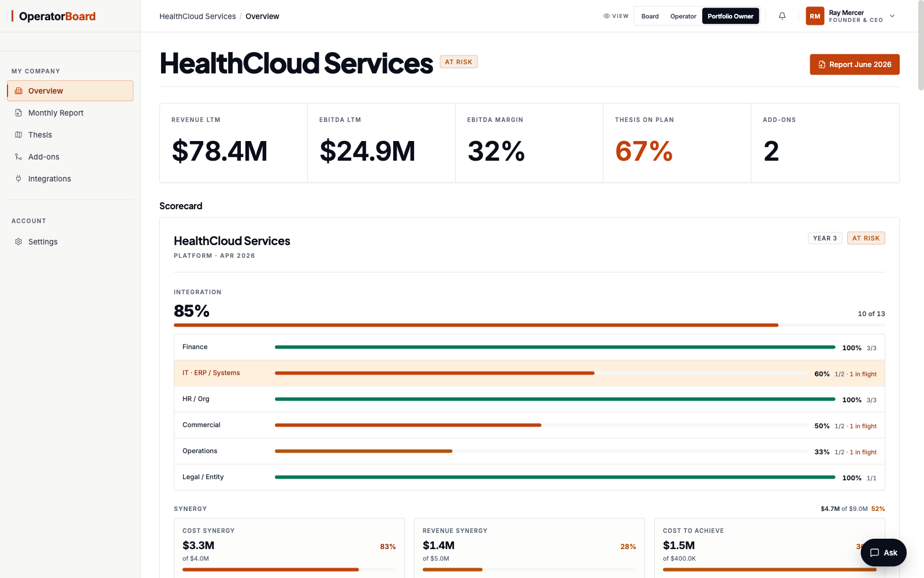Click the AT RISK badge in the scorecard
Screen dimensions: 924x578
(x=866, y=238)
